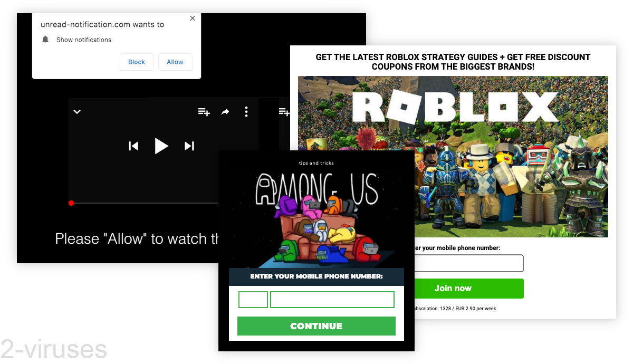Block notifications from unread-notification.com
This screenshot has height=364, width=633.
137,62
